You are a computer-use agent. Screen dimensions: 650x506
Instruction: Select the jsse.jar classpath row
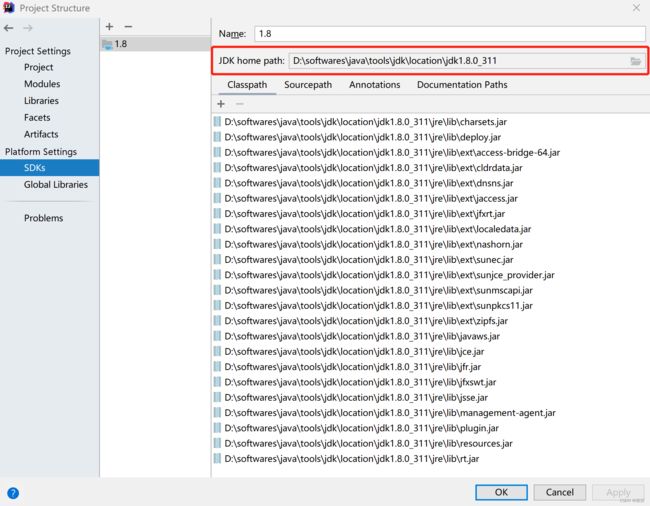[430, 398]
